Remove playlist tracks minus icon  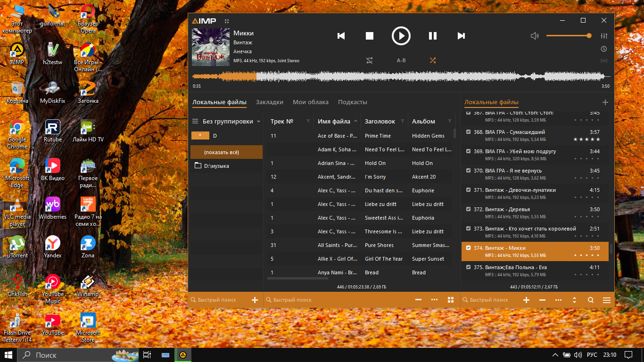tap(542, 300)
